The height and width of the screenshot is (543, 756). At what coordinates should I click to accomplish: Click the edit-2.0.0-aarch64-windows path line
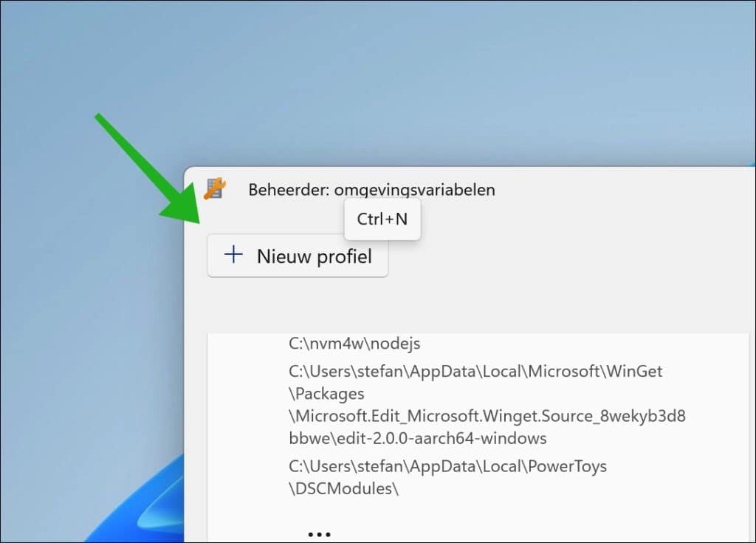(418, 438)
